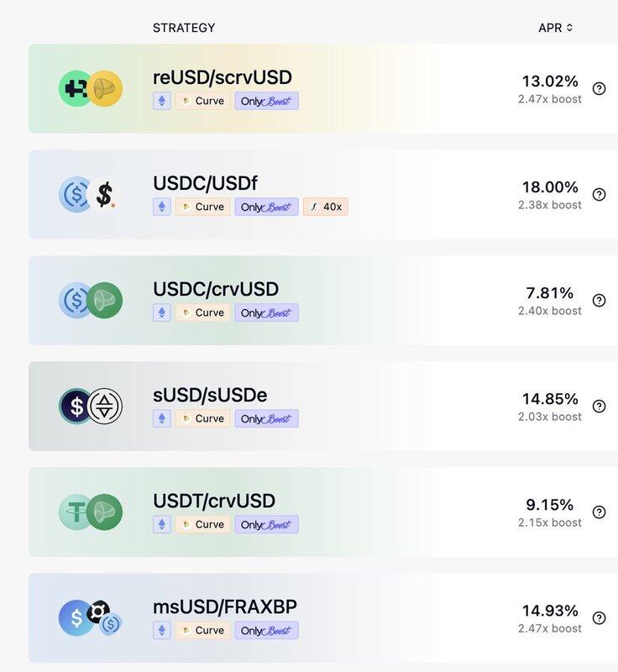
Task: Open the sUSD/sUSDe strategy row
Action: [x=323, y=407]
